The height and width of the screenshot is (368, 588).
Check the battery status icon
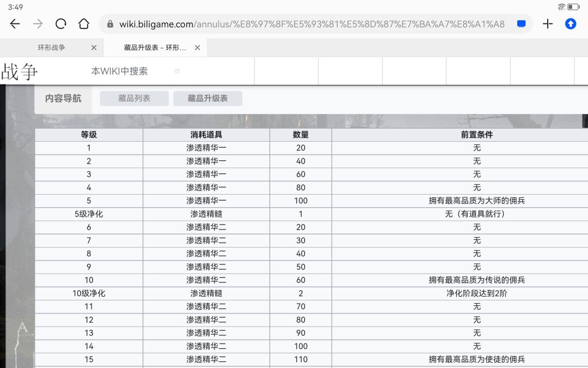[573, 7]
